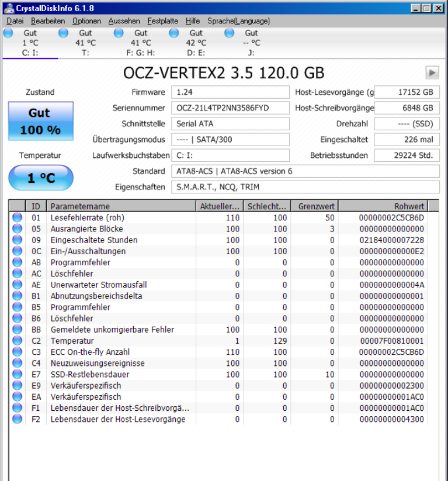Open the Aussehen menu
This screenshot has width=448, height=481.
pyautogui.click(x=124, y=21)
